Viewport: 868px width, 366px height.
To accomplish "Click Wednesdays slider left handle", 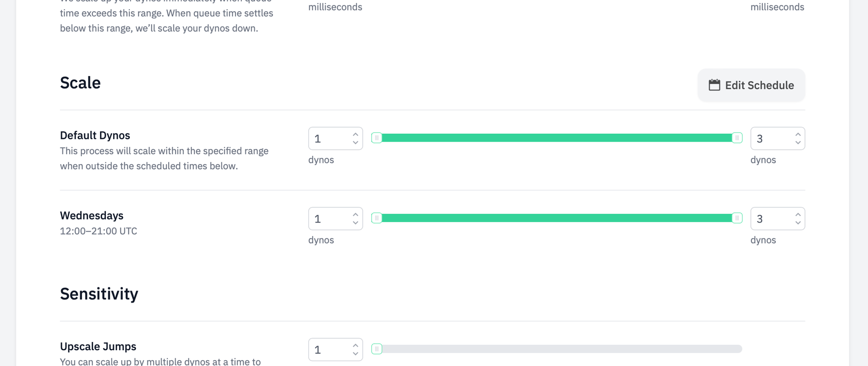I will click(x=377, y=218).
